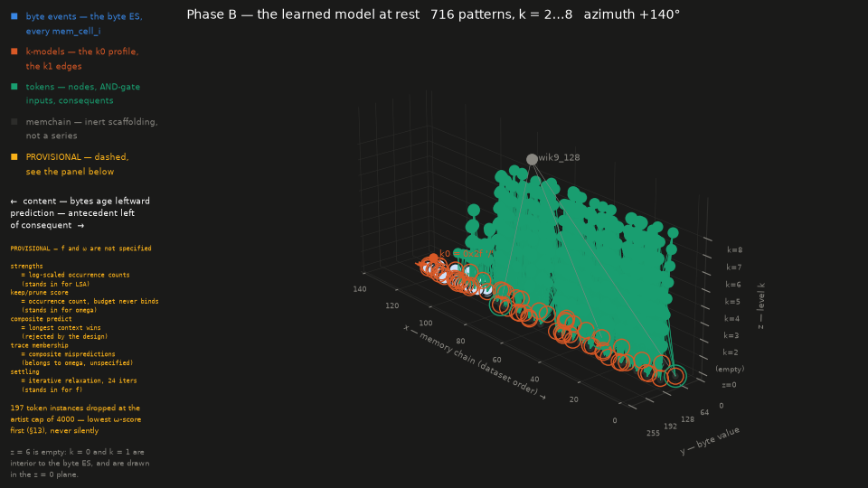Screen dimensions: 868x488
Task: Click the orange k-models legend square
Action: 14,52
